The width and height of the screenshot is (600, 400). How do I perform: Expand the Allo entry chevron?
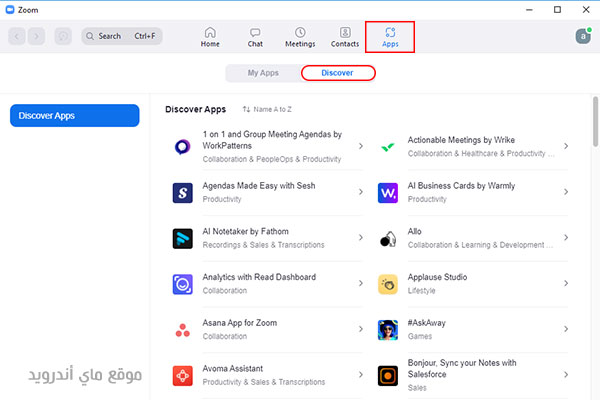[x=566, y=238]
